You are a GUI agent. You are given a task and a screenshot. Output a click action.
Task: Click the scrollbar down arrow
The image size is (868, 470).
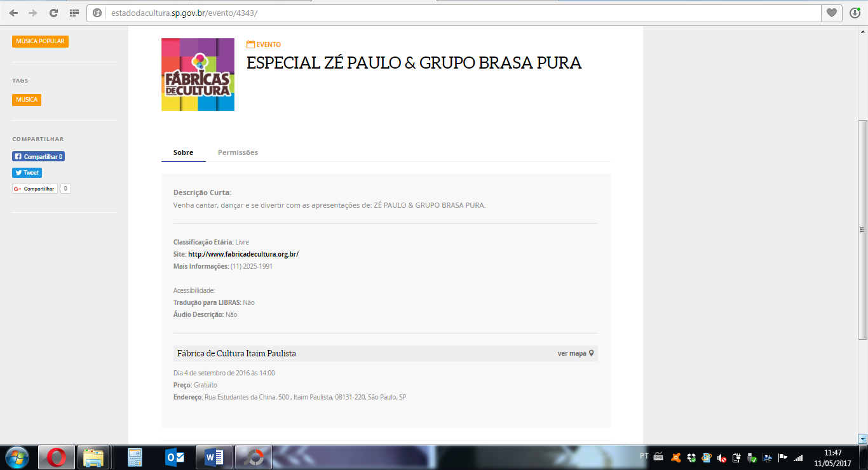pos(862,438)
